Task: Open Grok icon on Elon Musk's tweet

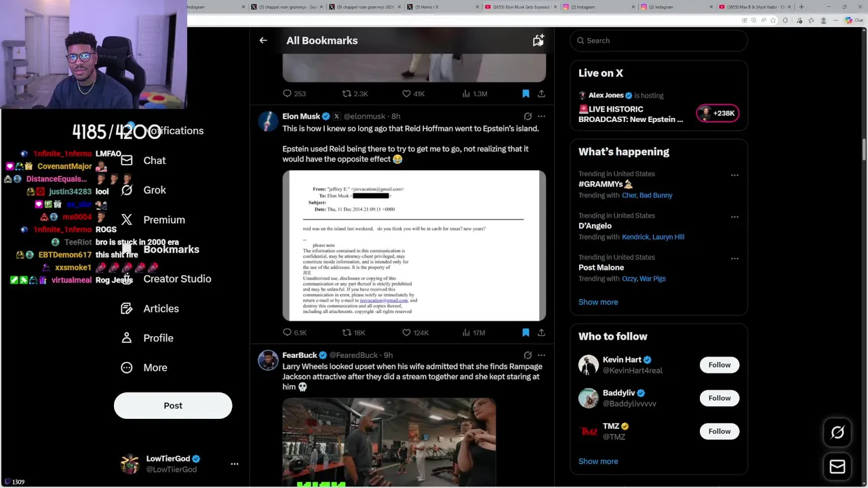Action: (x=528, y=117)
